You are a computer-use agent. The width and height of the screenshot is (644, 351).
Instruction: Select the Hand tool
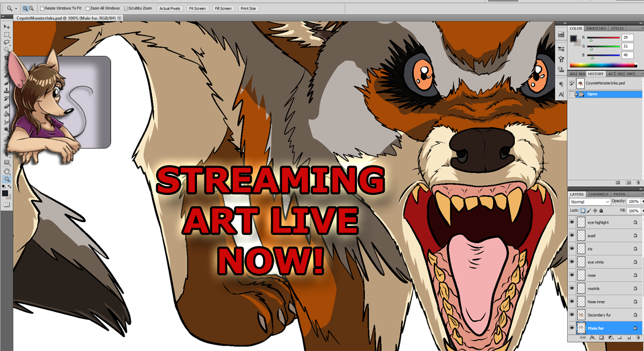(x=6, y=171)
